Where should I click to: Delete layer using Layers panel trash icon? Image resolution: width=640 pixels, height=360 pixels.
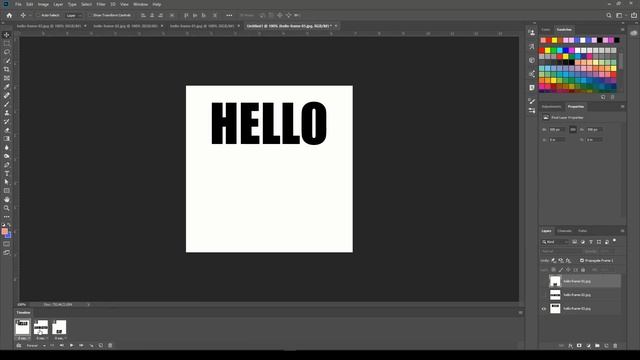coord(615,346)
